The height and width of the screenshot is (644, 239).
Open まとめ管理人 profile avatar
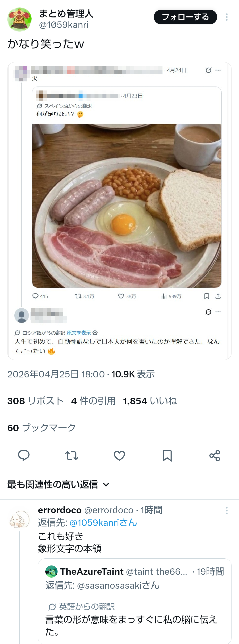point(19,19)
